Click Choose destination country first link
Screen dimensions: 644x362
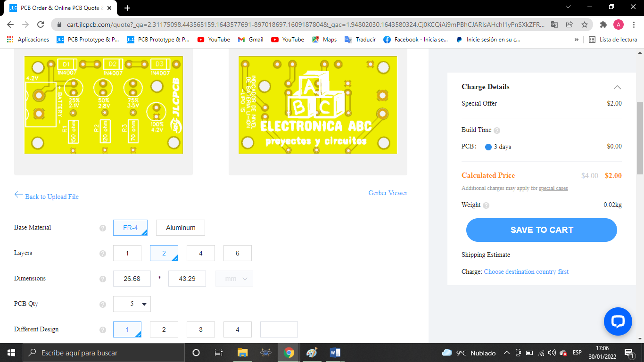point(526,271)
